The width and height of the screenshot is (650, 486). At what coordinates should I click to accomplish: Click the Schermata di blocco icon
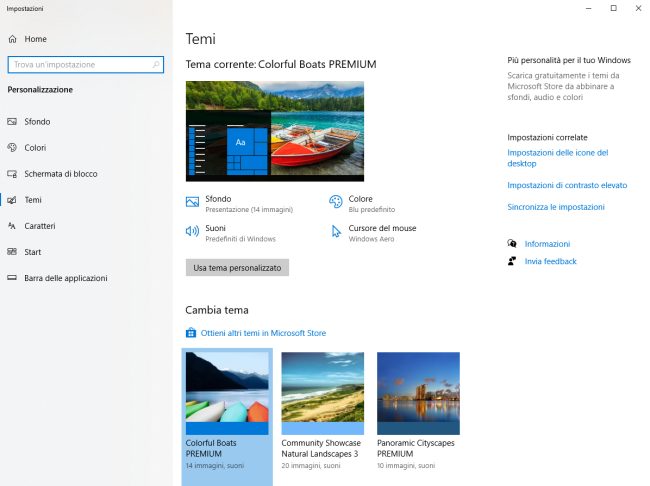[12, 174]
